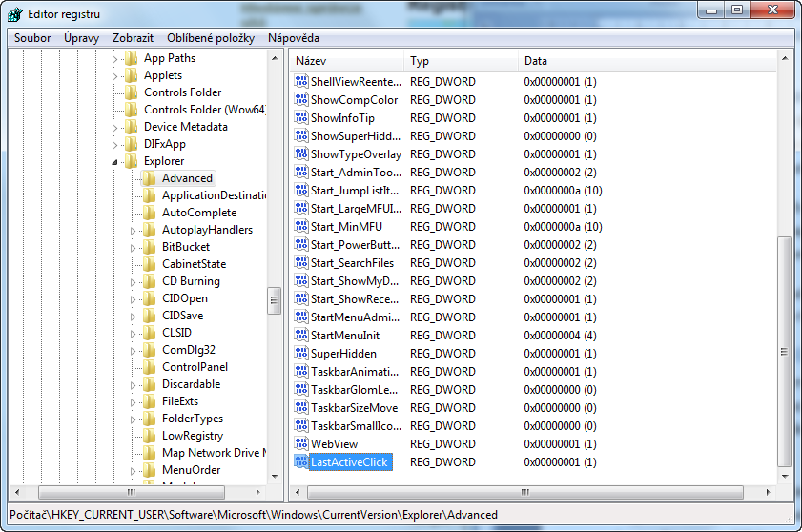The width and height of the screenshot is (802, 532).
Task: Click the App Paths folder icon
Action: (132, 58)
